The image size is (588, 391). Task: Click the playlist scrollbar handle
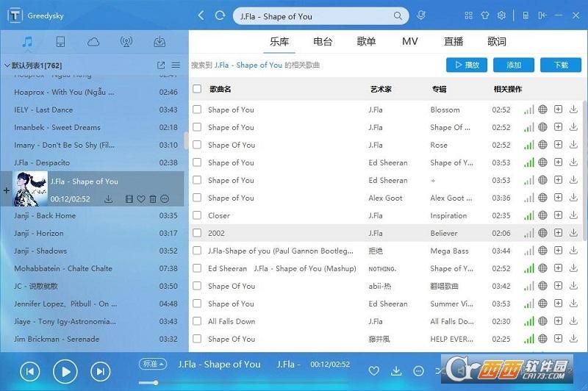(186, 141)
